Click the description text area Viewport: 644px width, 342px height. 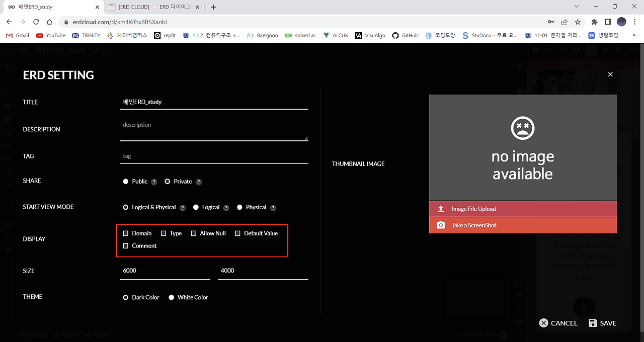[x=214, y=130]
